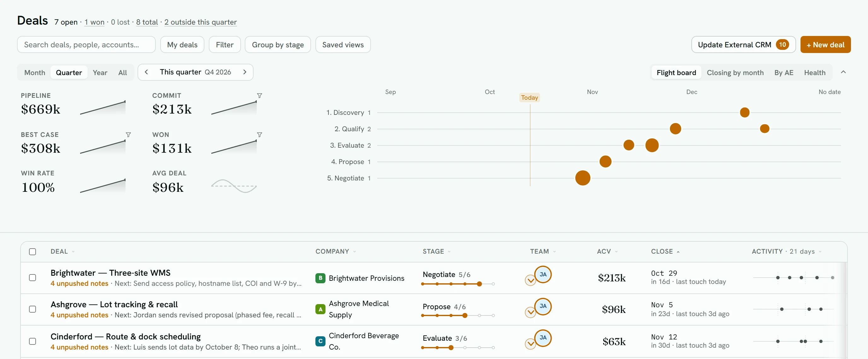This screenshot has width=868, height=359.
Task: Expand team chevron on the Cinderford row
Action: (x=531, y=344)
